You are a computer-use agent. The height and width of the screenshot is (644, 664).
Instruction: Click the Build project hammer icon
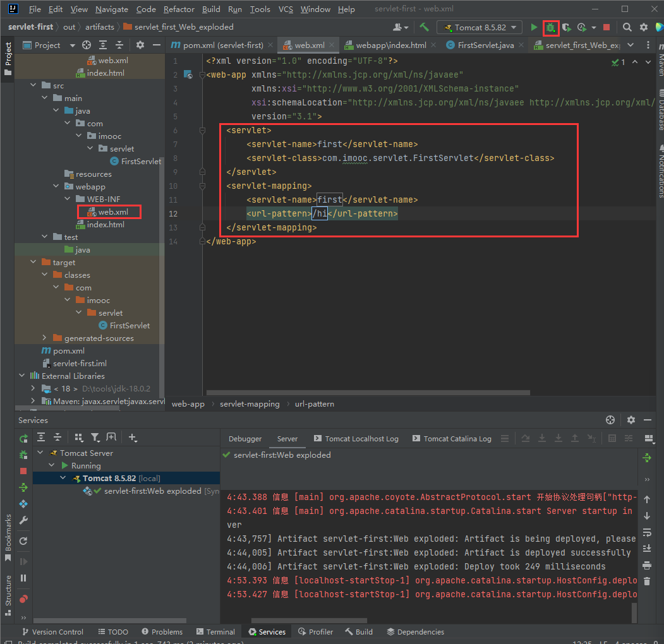tap(424, 27)
